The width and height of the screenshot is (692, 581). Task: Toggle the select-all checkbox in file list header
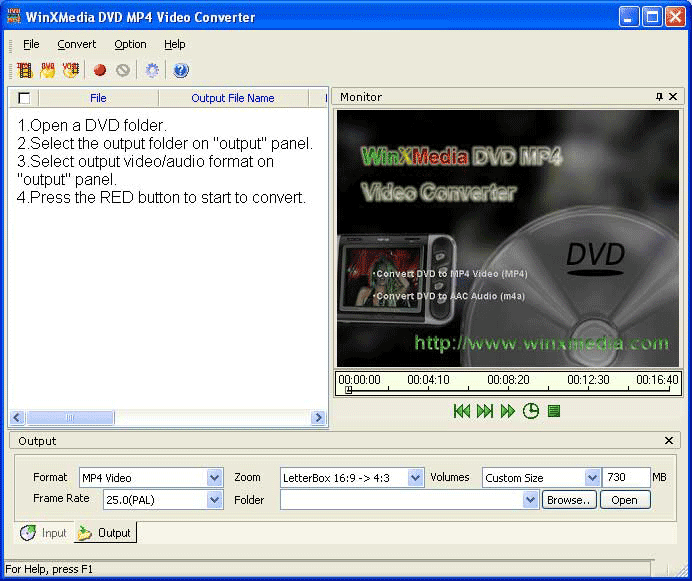(24, 98)
